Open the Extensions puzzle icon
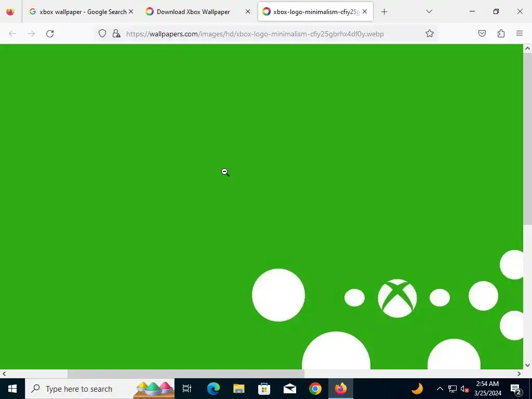 click(501, 34)
